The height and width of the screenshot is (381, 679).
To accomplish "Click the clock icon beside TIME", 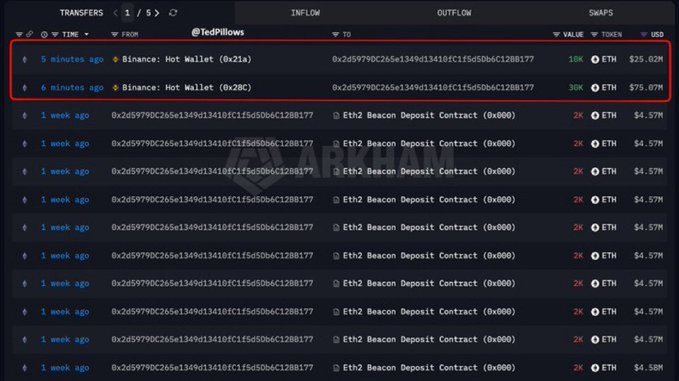I will coord(44,34).
